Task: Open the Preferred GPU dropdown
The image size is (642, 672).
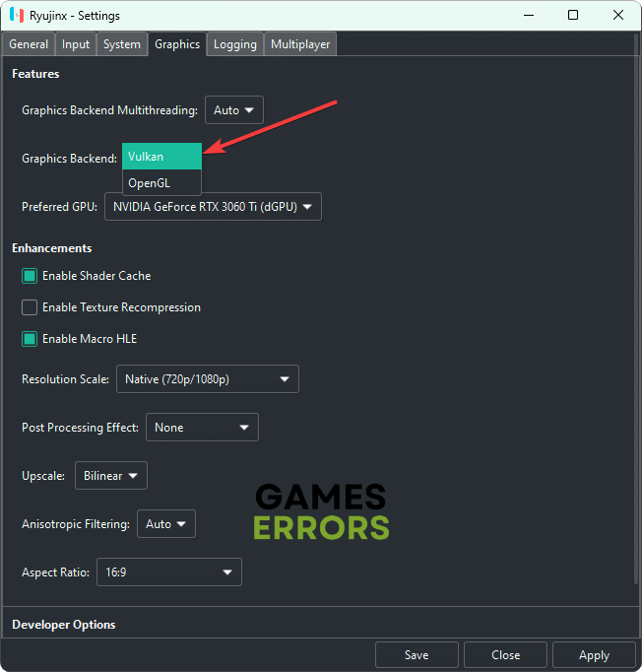Action: (213, 207)
